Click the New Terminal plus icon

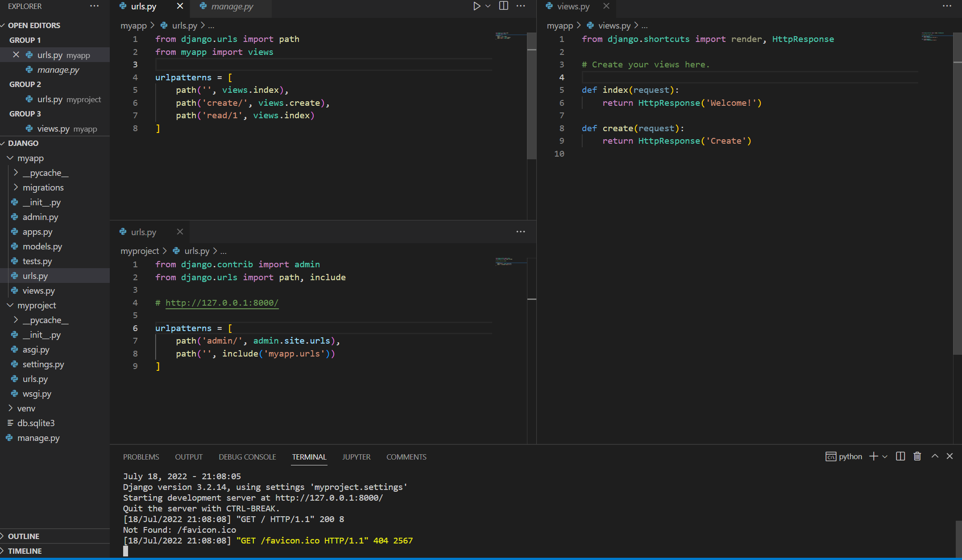coord(874,456)
